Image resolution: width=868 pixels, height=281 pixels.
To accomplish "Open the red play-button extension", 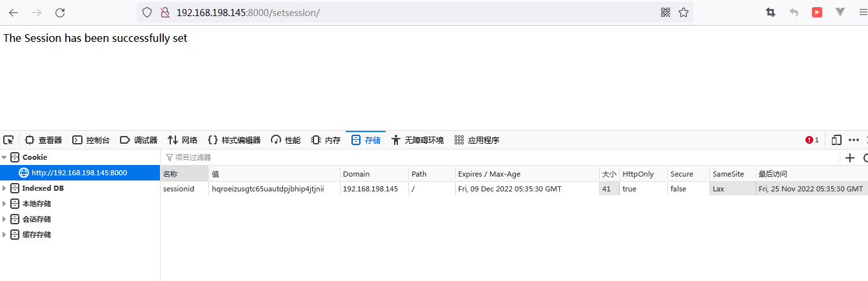I will point(817,12).
